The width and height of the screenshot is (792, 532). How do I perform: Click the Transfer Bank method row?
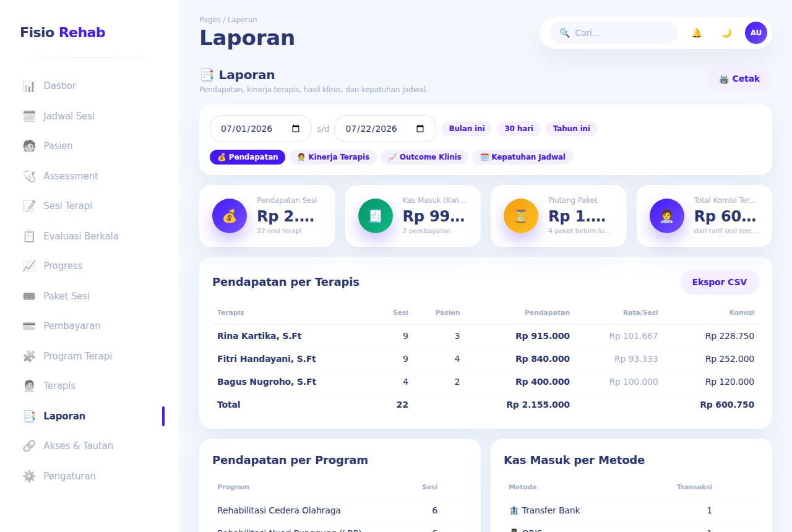tap(631, 510)
